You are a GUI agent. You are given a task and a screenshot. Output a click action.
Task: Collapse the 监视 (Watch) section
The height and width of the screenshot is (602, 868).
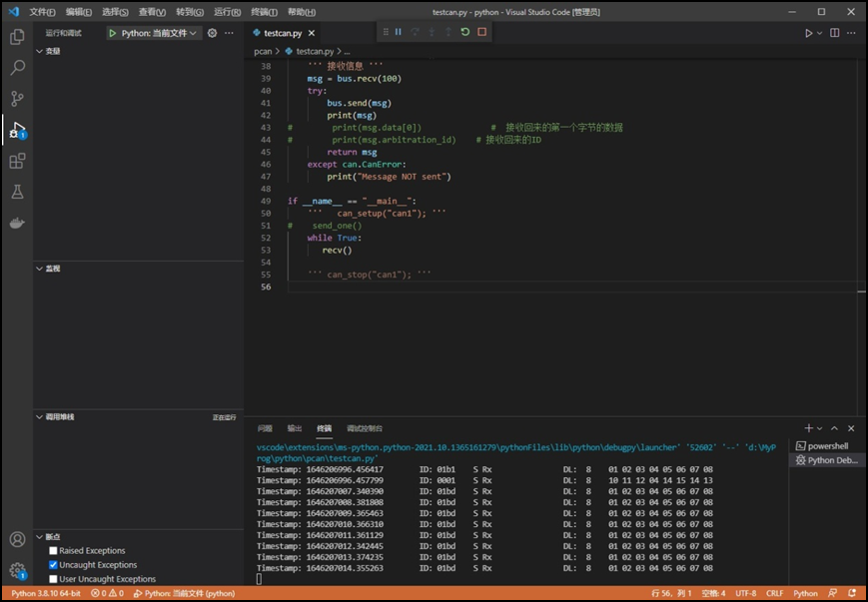click(48, 269)
